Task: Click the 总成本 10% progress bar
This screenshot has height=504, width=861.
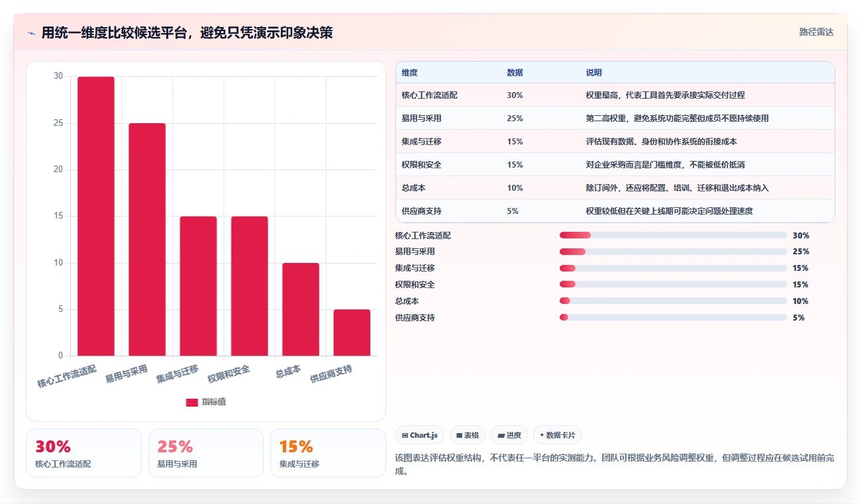Action: point(674,301)
